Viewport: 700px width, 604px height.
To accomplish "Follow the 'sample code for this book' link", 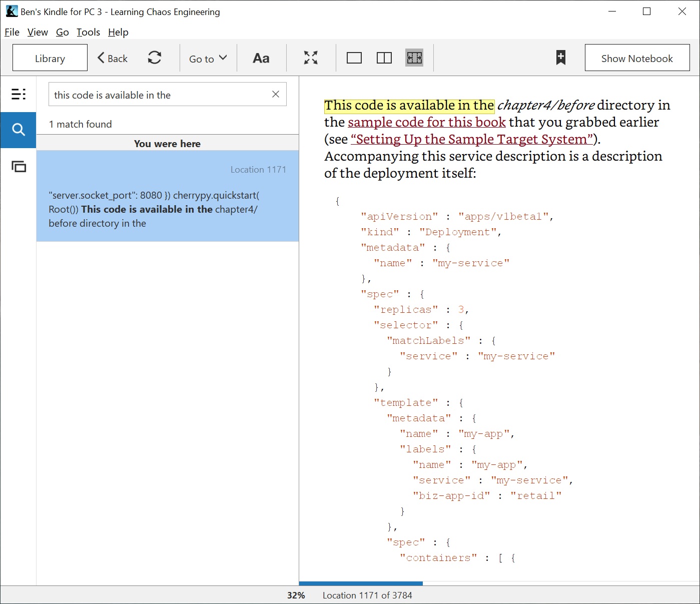I will (x=426, y=122).
